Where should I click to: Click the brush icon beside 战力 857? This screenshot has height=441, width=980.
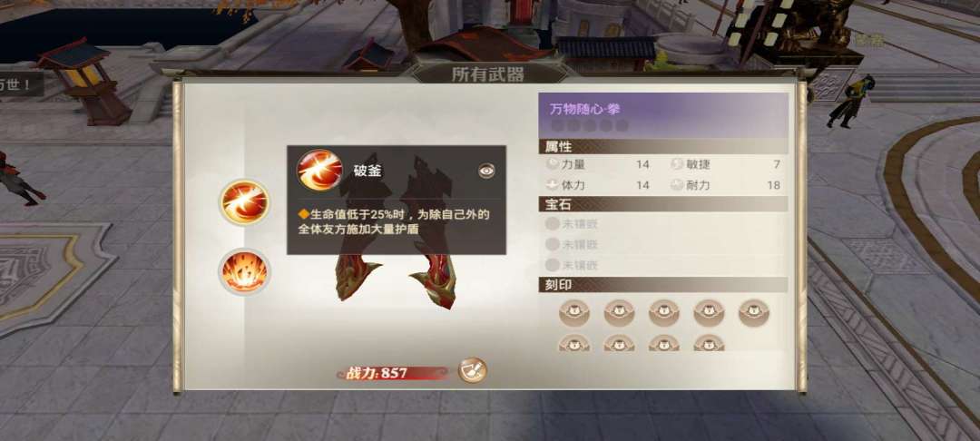[x=472, y=370]
